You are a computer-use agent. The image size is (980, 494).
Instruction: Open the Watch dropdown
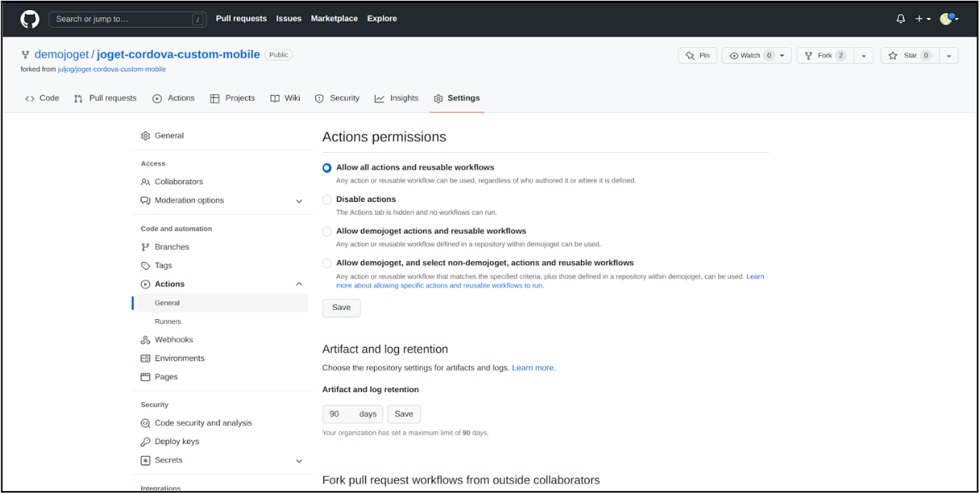click(757, 56)
